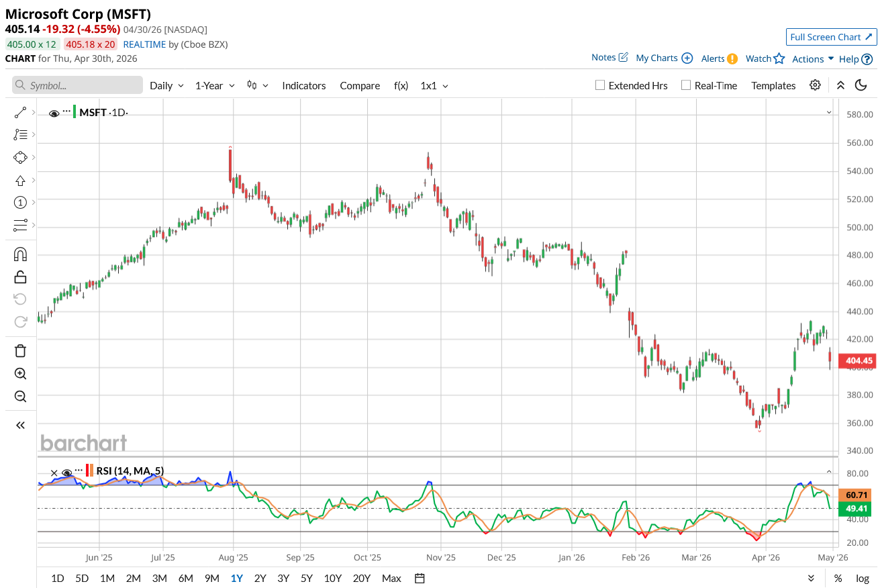Click the trash delete drawings icon
The width and height of the screenshot is (878, 588).
click(x=20, y=350)
